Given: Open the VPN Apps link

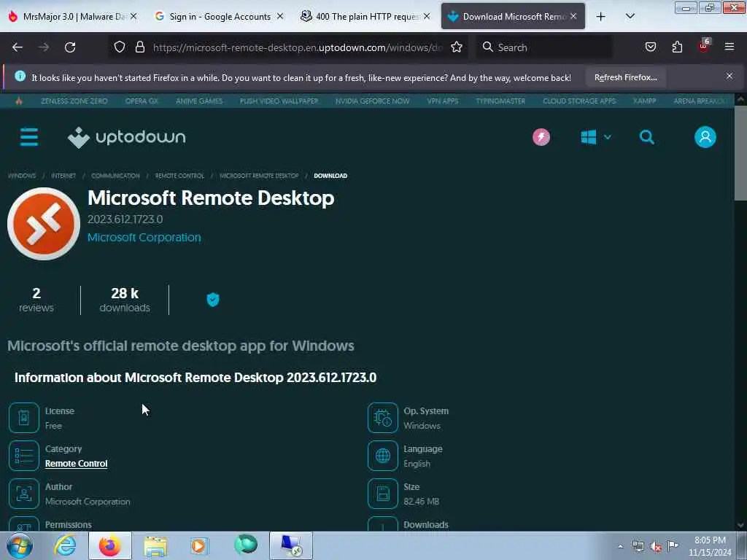Looking at the screenshot, I should tap(443, 101).
